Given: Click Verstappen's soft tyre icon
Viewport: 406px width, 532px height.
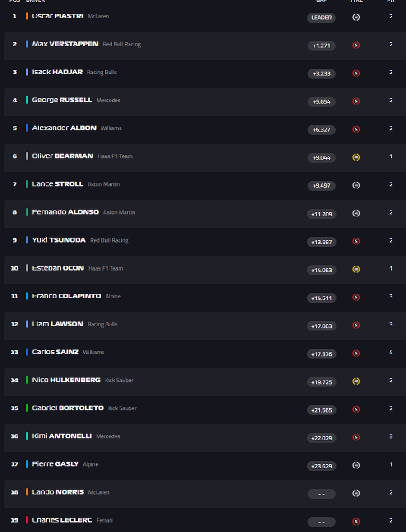Looking at the screenshot, I should 356,46.
